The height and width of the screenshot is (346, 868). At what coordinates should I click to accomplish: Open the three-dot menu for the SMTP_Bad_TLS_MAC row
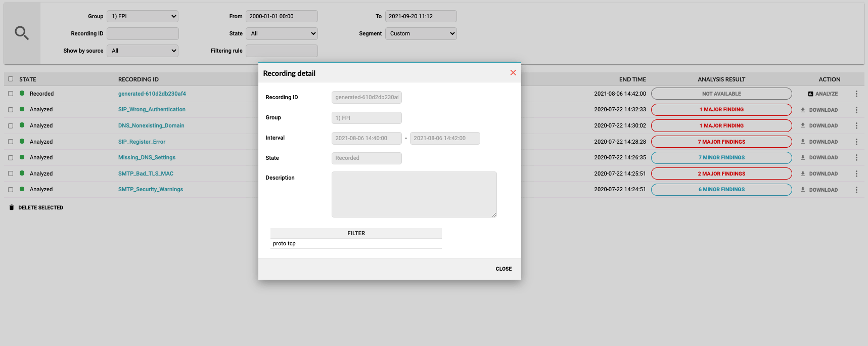856,174
